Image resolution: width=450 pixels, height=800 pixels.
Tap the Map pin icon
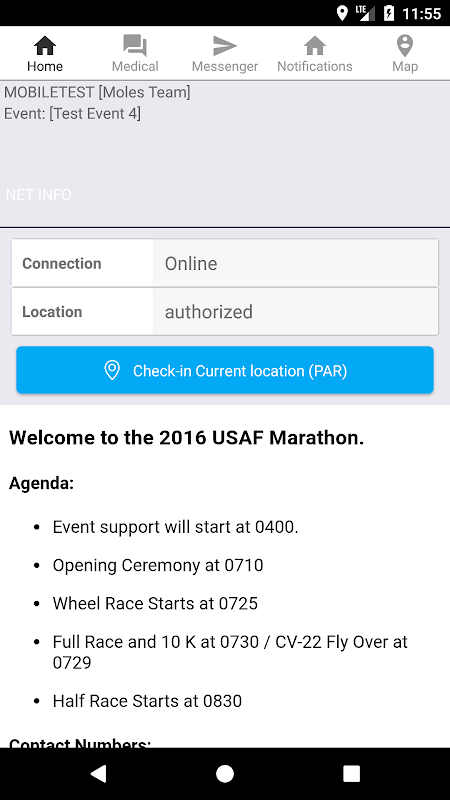pyautogui.click(x=405, y=45)
